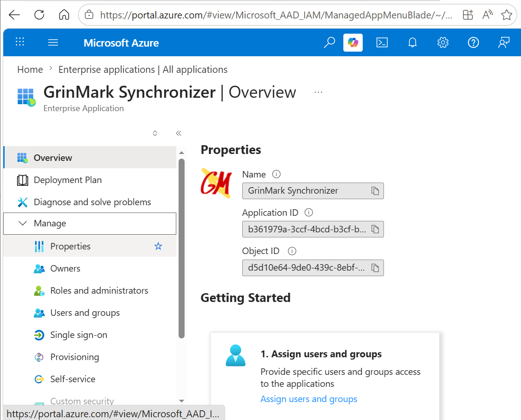Click the Microsoft Azure home title
Viewport: 521px width, 420px height.
[x=121, y=43]
